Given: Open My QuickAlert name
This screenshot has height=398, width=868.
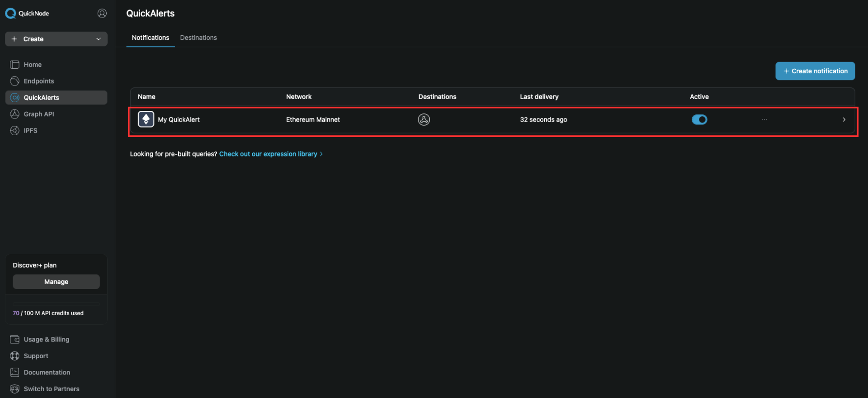Looking at the screenshot, I should [x=179, y=119].
